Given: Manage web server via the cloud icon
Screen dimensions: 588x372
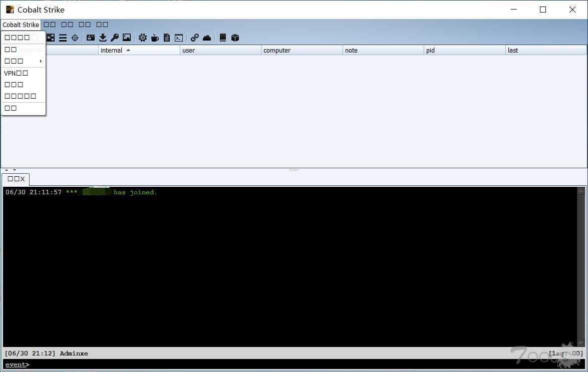Looking at the screenshot, I should pos(207,38).
